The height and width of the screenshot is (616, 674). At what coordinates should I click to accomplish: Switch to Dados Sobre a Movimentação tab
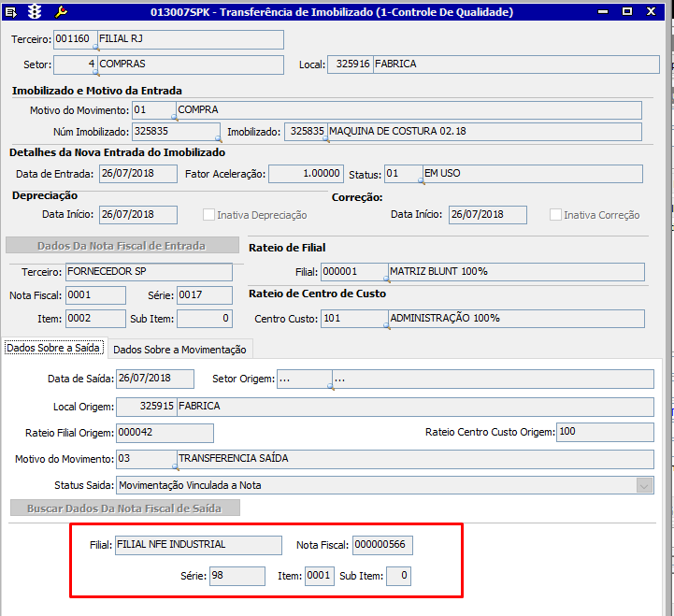click(179, 350)
